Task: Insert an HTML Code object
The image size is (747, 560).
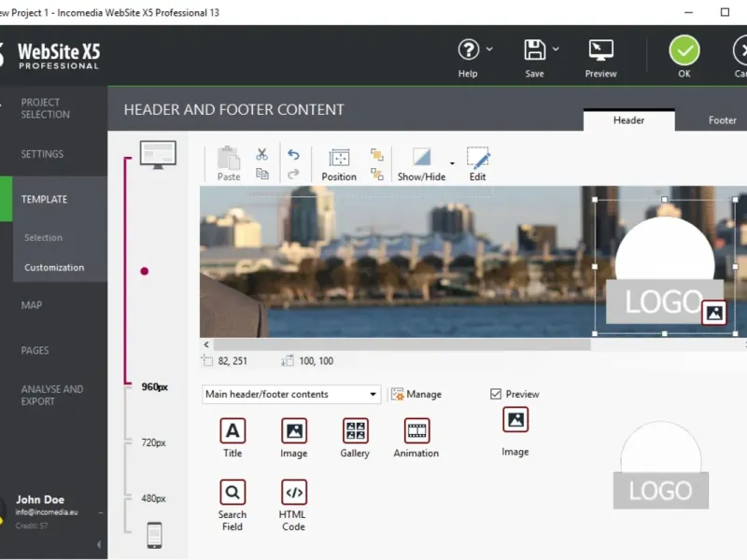Action: [293, 505]
